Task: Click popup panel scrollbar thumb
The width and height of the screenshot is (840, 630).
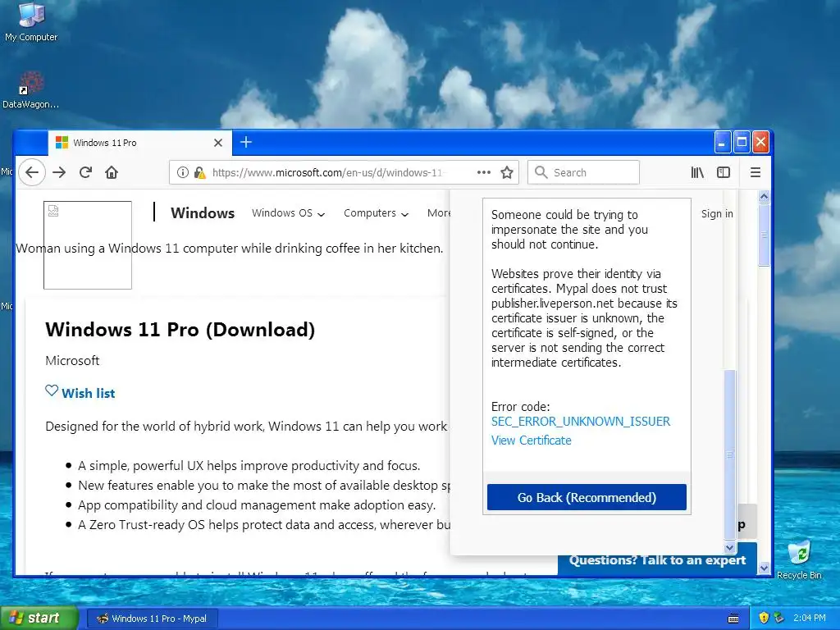Action: coord(729,454)
